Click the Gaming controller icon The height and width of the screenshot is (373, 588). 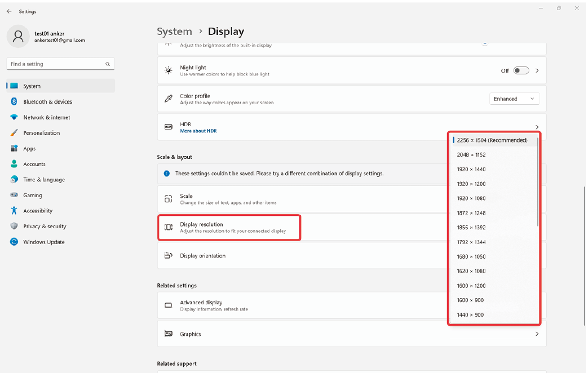pos(14,195)
